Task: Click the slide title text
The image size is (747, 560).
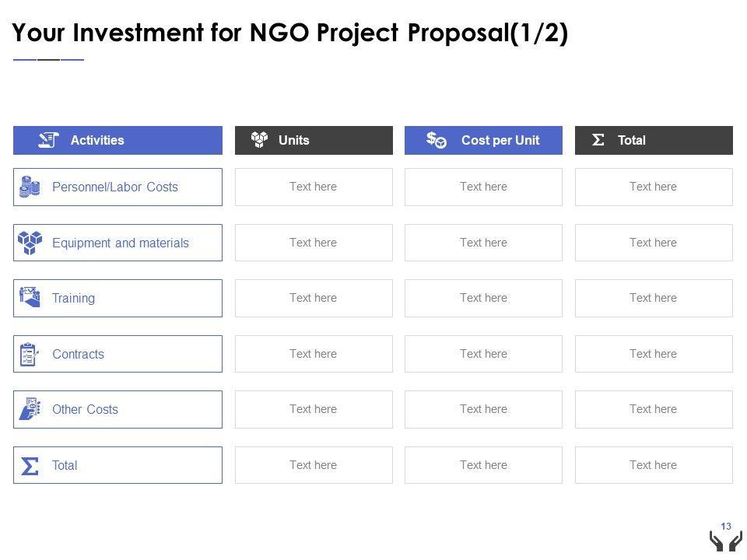Action: tap(290, 34)
